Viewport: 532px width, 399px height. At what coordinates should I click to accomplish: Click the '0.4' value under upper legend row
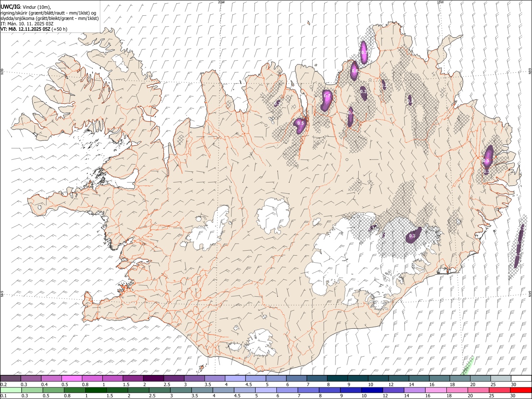[x=44, y=384]
